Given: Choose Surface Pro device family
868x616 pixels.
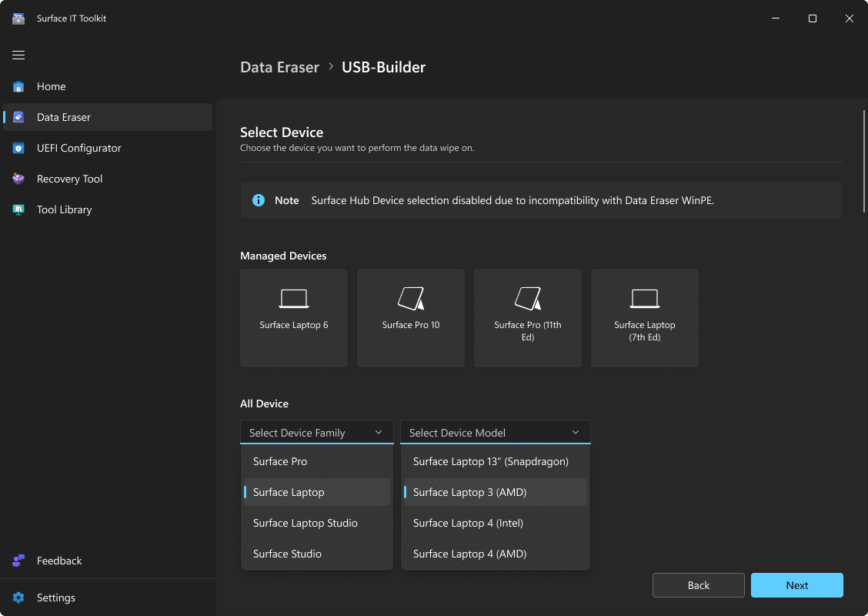Looking at the screenshot, I should pos(316,461).
